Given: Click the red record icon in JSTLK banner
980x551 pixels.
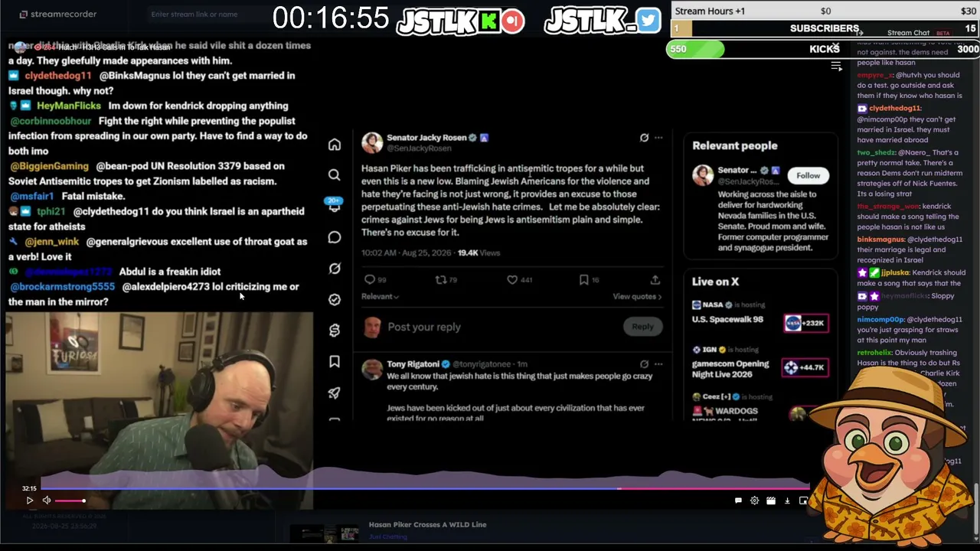Looking at the screenshot, I should tap(513, 21).
